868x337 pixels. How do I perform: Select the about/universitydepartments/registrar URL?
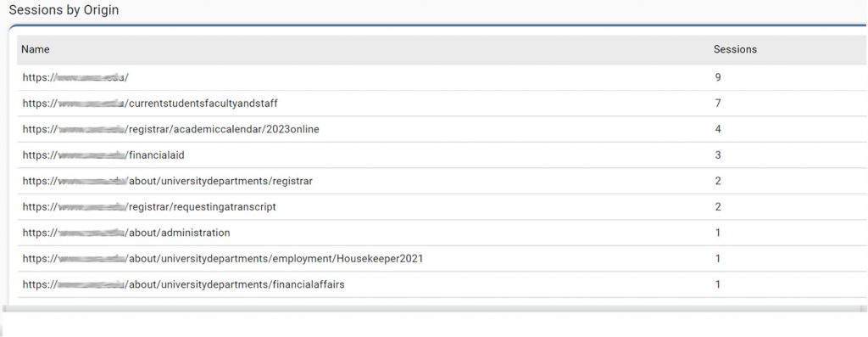pyautogui.click(x=167, y=182)
